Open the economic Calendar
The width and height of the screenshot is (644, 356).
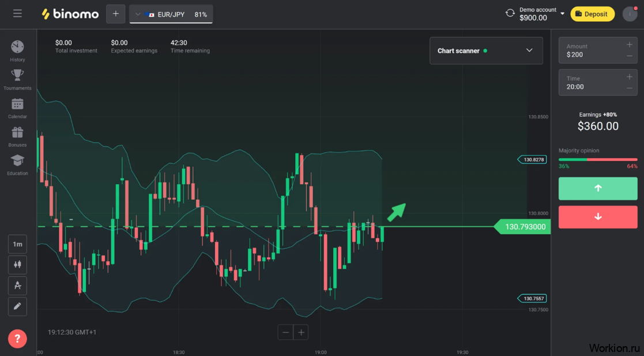tap(17, 107)
